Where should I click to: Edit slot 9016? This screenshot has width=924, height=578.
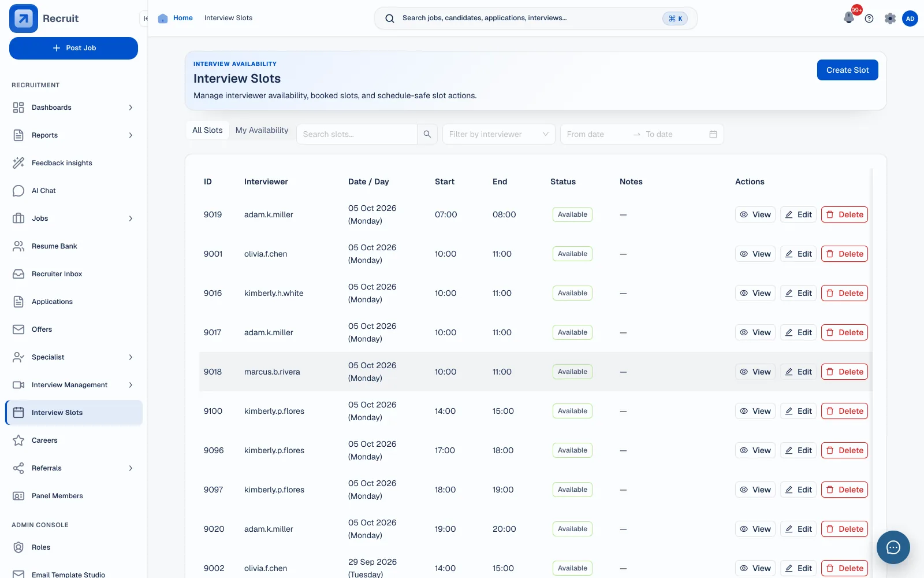(x=798, y=293)
